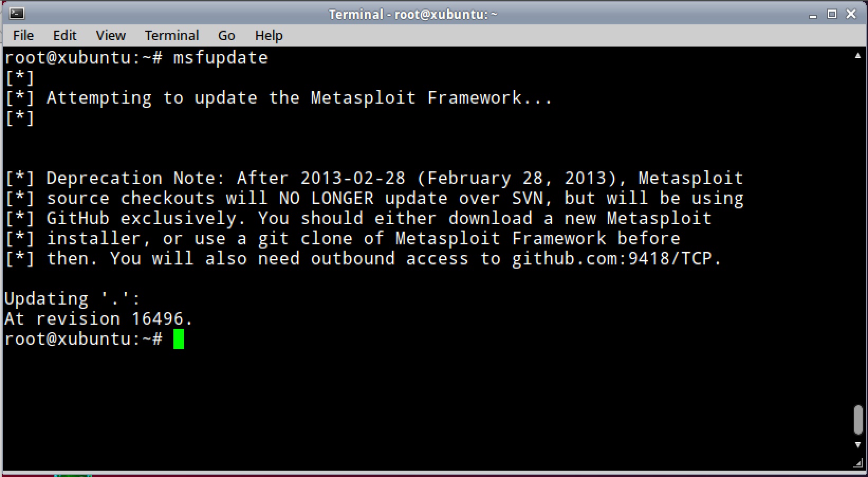Viewport: 868px width, 477px height.
Task: Open the View menu
Action: [110, 35]
